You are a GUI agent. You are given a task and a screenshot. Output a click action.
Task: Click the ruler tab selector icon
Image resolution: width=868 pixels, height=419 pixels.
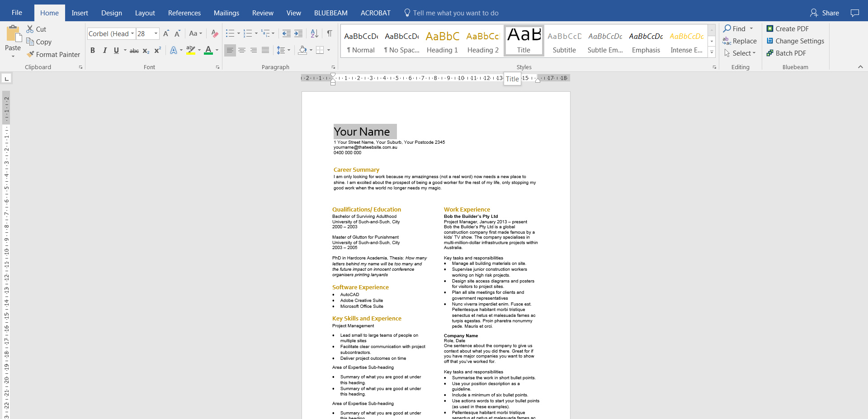[x=6, y=79]
